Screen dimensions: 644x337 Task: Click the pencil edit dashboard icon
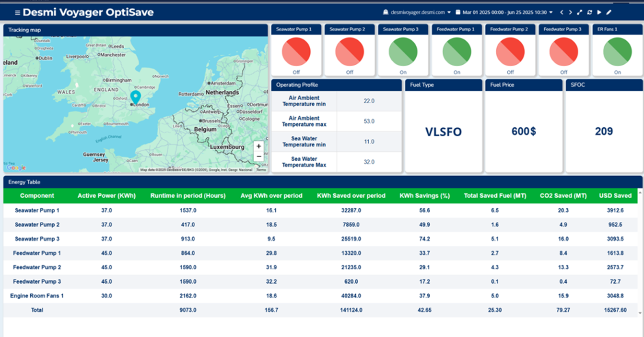click(x=609, y=12)
